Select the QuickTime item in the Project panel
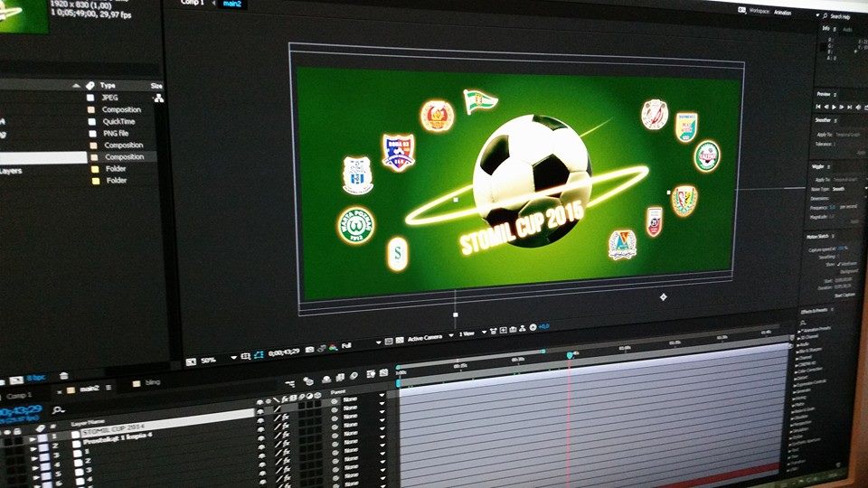Screen dimensions: 868x488 pos(119,121)
